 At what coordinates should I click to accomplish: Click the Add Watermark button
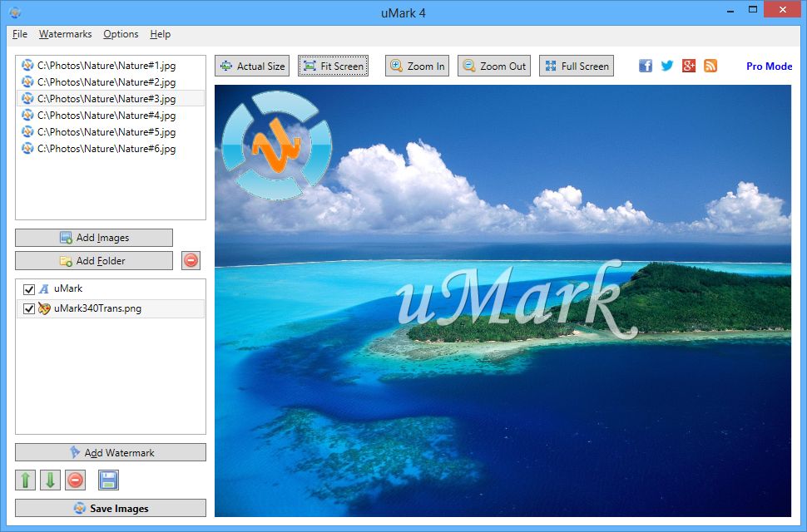111,452
